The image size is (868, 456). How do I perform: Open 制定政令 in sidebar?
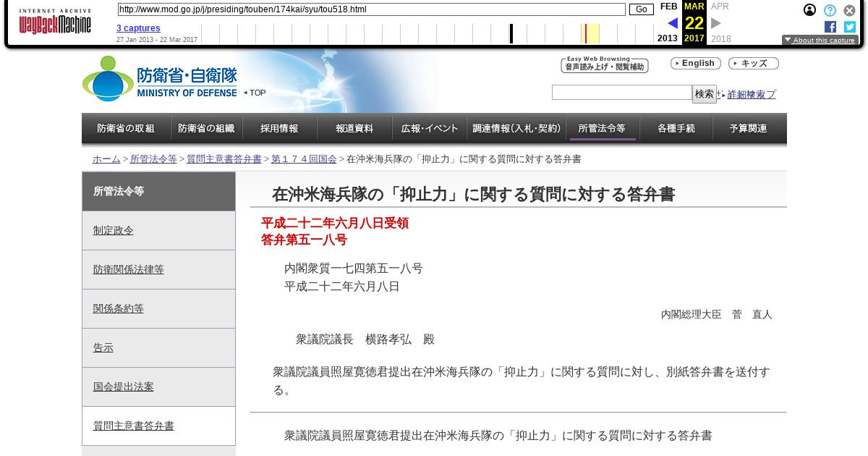[158, 230]
